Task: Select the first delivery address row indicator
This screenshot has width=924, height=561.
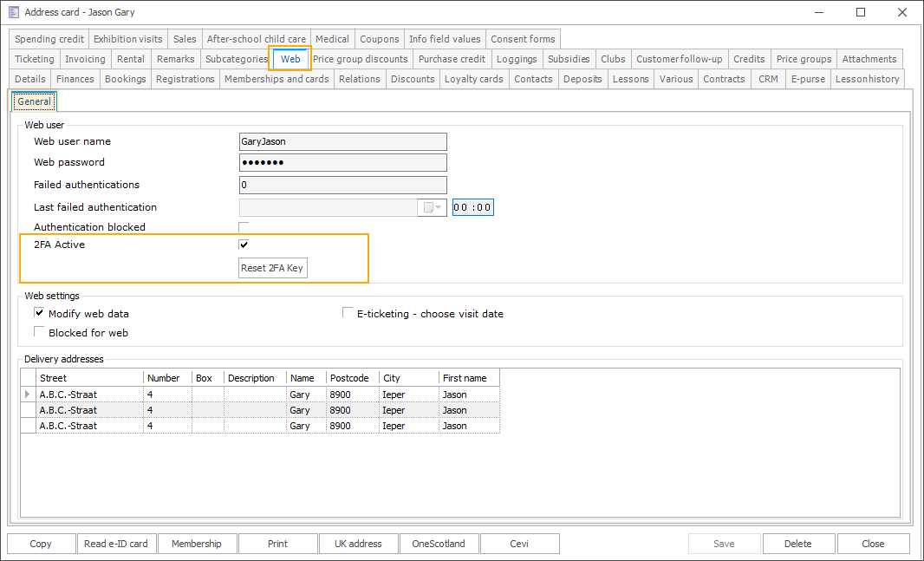Action: (28, 395)
